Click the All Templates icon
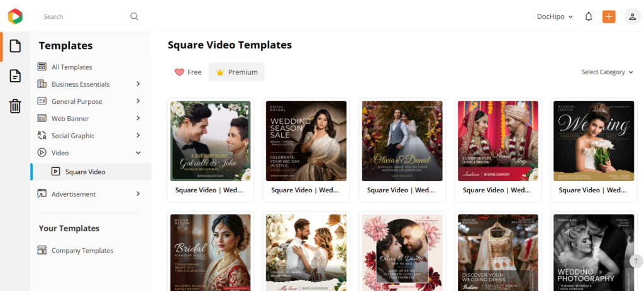Image resolution: width=644 pixels, height=291 pixels. point(42,67)
